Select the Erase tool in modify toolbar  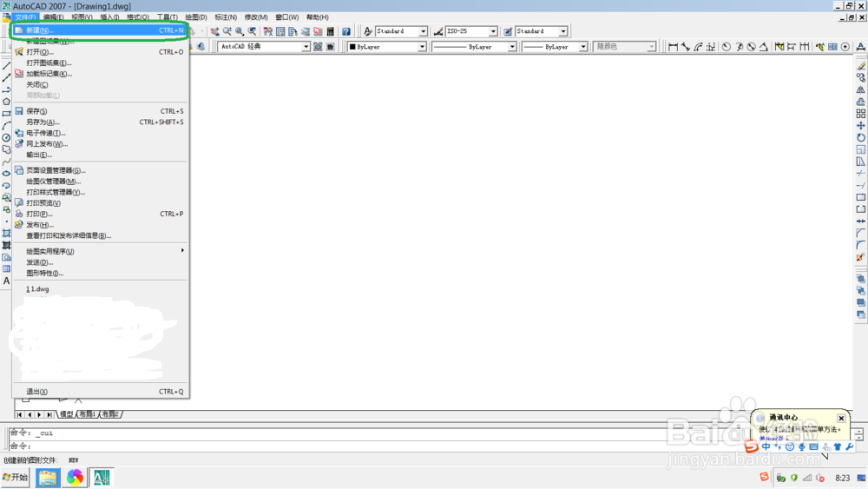coord(861,66)
